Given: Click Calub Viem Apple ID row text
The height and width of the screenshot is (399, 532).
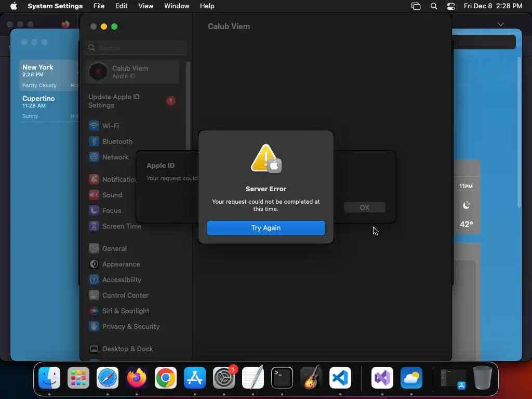Looking at the screenshot, I should (x=130, y=72).
